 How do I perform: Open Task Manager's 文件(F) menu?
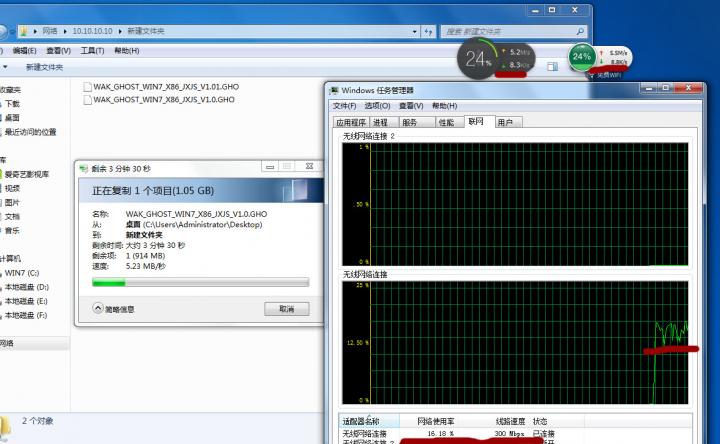pos(344,106)
